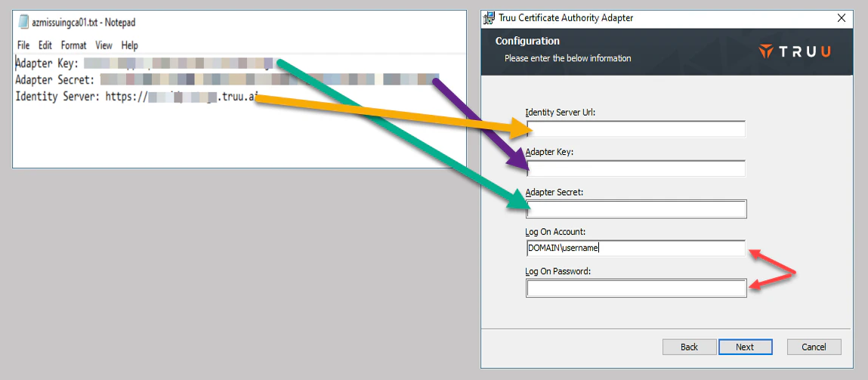Click the 'Adapter Secret:' line in Notepad
Image resolution: width=868 pixels, height=380 pixels.
pos(227,80)
